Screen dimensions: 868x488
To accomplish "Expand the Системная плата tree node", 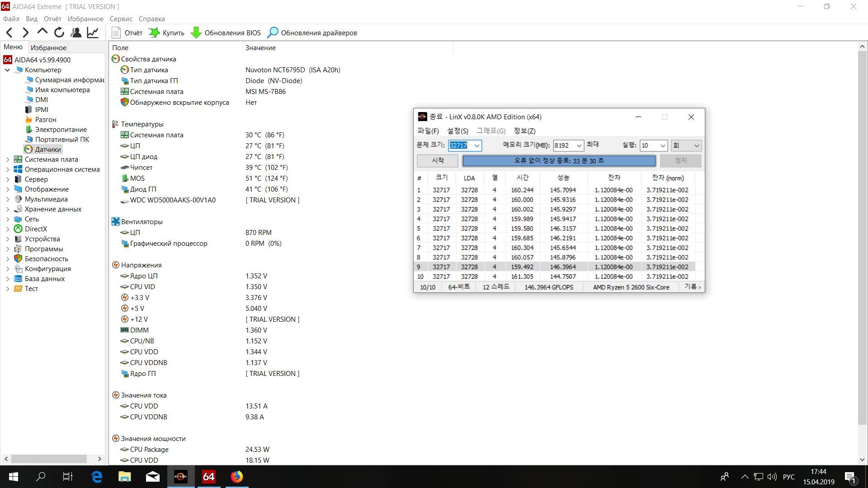I will [8, 160].
